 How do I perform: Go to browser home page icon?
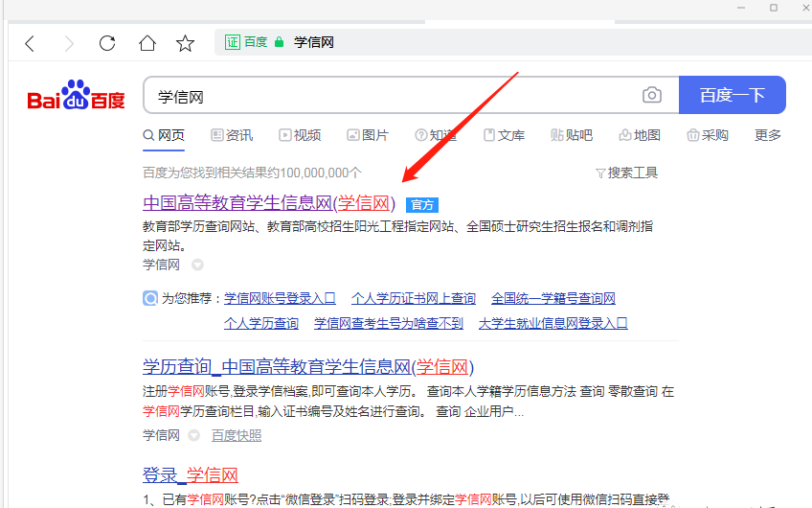tap(147, 43)
